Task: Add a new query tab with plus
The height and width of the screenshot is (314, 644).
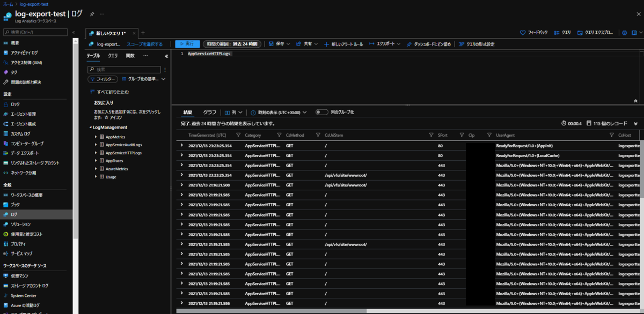Action: (143, 33)
